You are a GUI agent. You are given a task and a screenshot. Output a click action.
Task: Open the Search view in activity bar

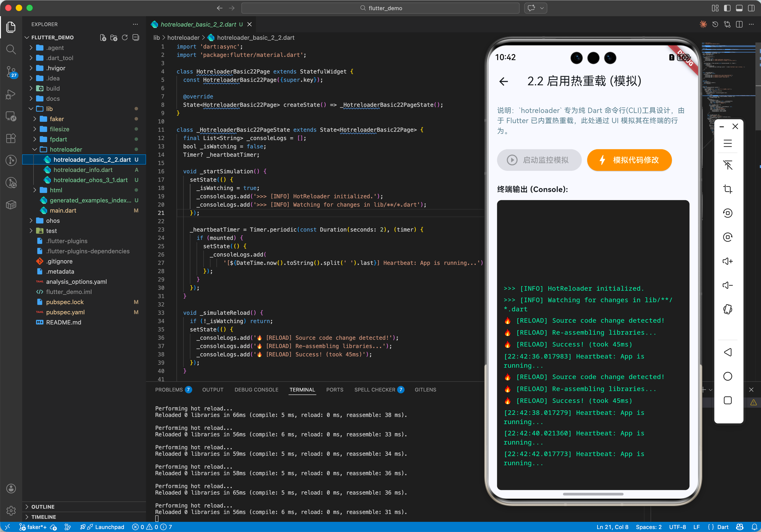point(11,49)
